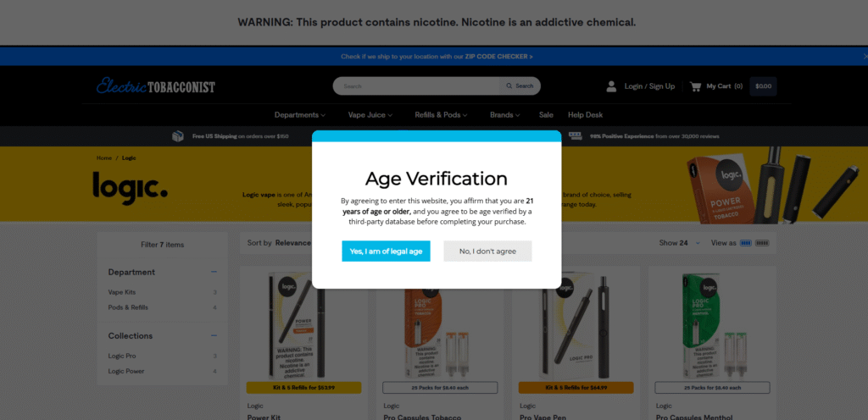This screenshot has width=868, height=420.
Task: Filter by Vape Kits department
Action: 122,292
